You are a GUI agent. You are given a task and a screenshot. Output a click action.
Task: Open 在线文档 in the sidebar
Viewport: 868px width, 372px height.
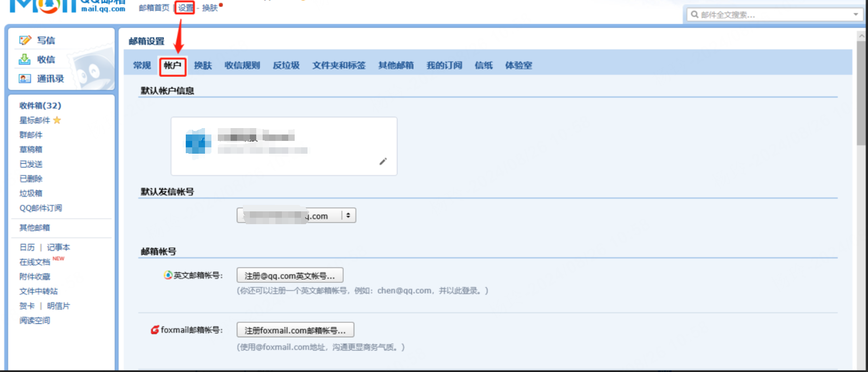35,262
